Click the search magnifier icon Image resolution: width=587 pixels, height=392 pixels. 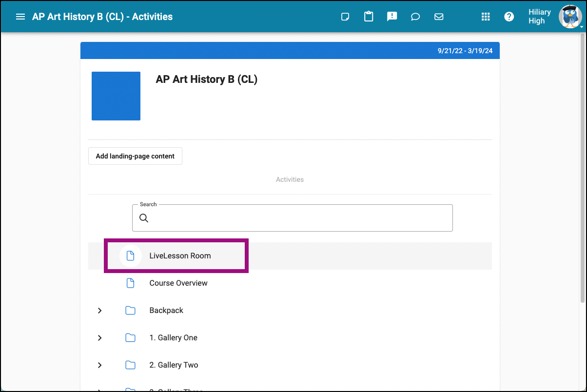(144, 218)
